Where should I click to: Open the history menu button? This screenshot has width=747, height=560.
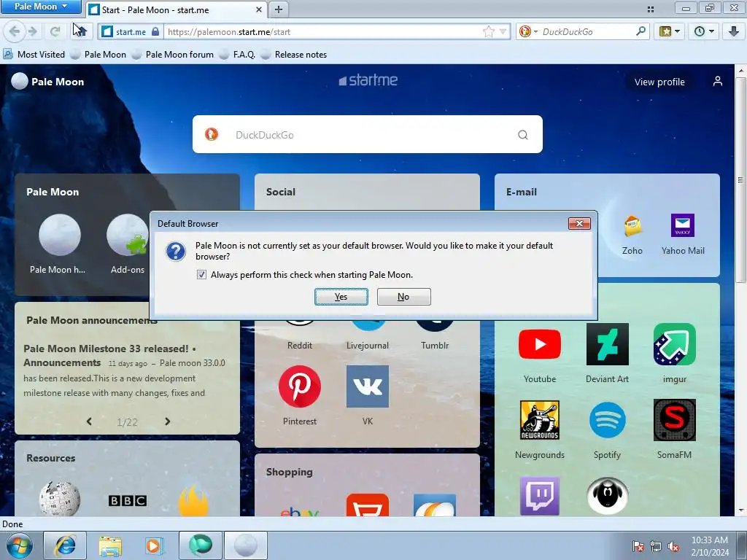[704, 32]
